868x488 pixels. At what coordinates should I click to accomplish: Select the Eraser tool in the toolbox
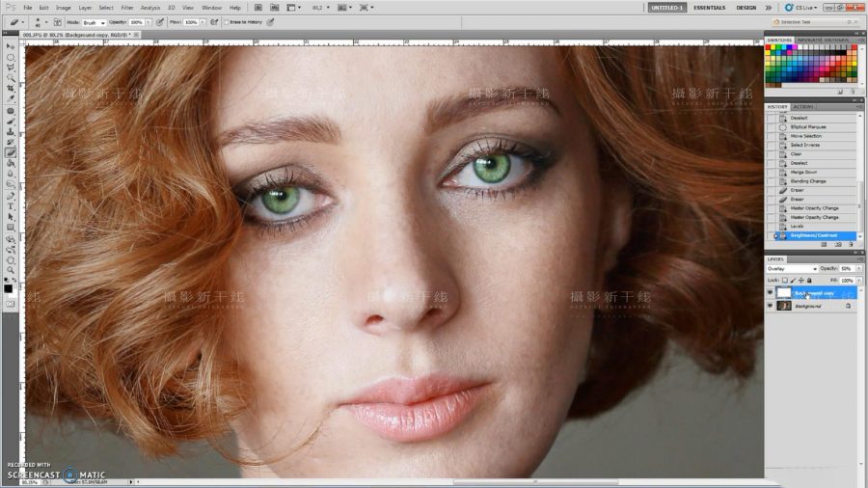coord(11,152)
